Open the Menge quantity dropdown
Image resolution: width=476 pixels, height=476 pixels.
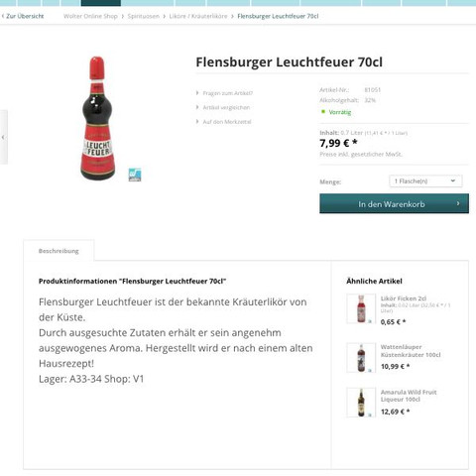coord(425,181)
